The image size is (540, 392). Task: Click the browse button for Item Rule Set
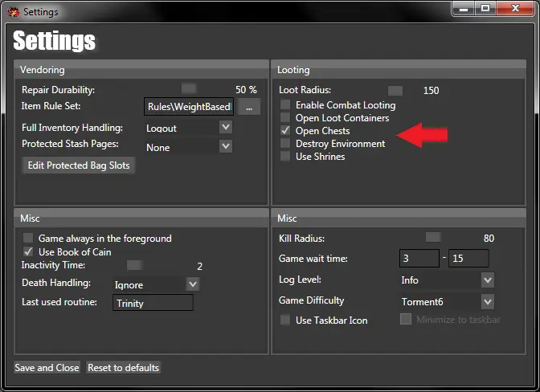pos(248,107)
